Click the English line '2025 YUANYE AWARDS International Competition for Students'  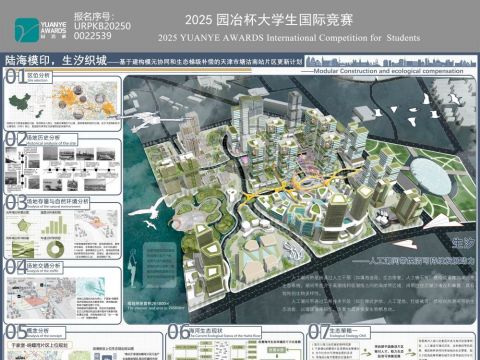click(x=289, y=38)
